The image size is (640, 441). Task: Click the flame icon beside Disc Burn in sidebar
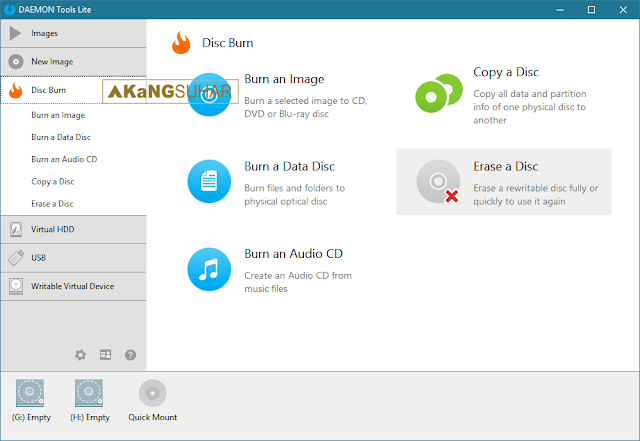click(16, 90)
